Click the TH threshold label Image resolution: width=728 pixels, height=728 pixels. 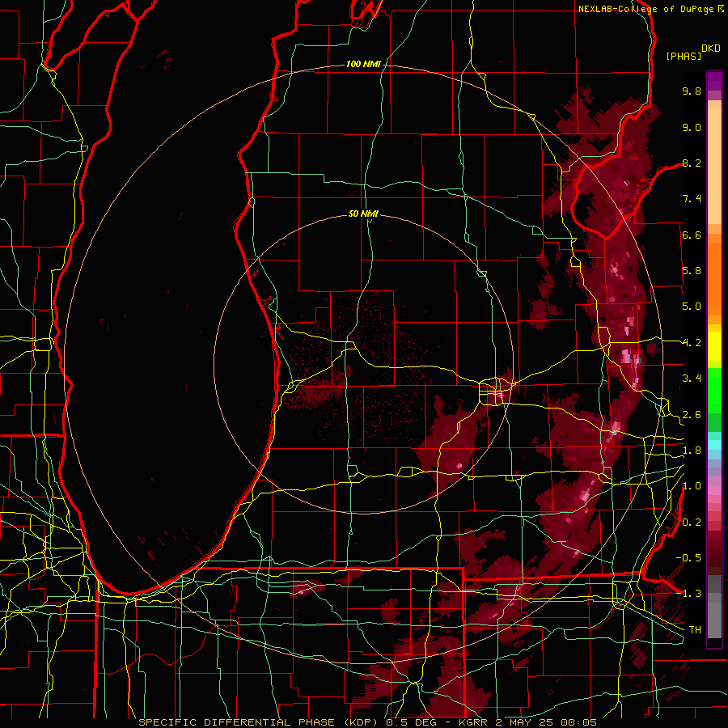(x=695, y=630)
